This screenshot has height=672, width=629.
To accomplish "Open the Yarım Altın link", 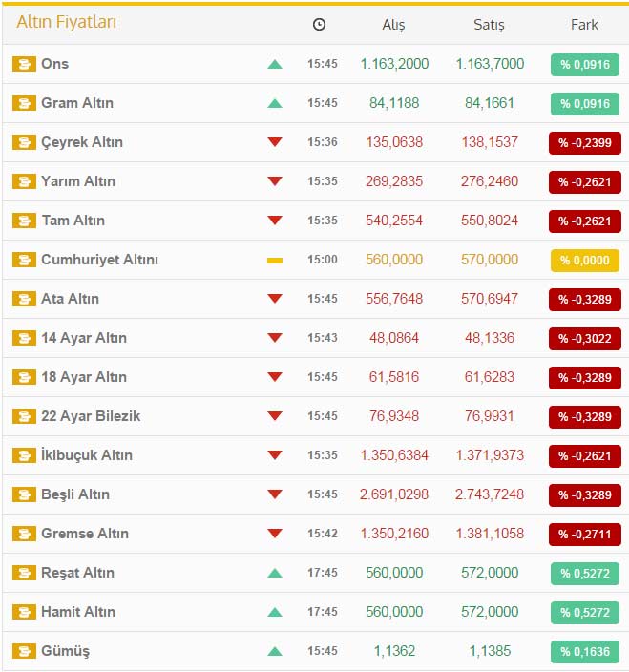I will [78, 181].
